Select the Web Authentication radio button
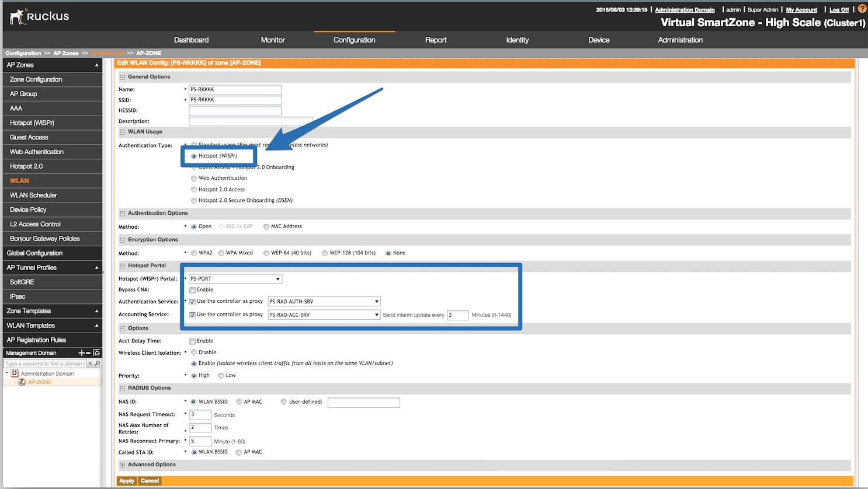This screenshot has height=489, width=868. click(194, 179)
